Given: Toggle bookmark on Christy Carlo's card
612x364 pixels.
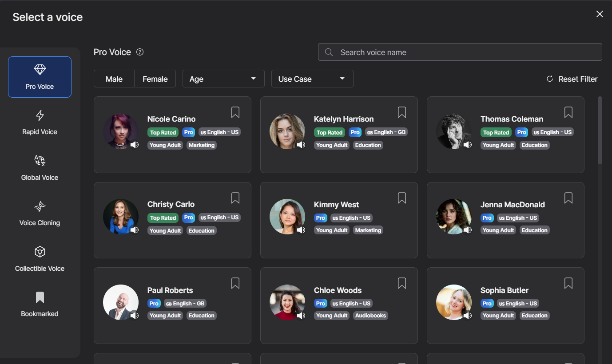Looking at the screenshot, I should [x=235, y=198].
